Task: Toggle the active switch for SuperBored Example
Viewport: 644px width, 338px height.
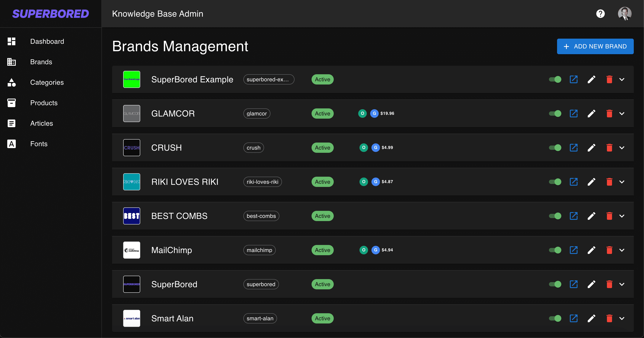Action: pos(555,79)
